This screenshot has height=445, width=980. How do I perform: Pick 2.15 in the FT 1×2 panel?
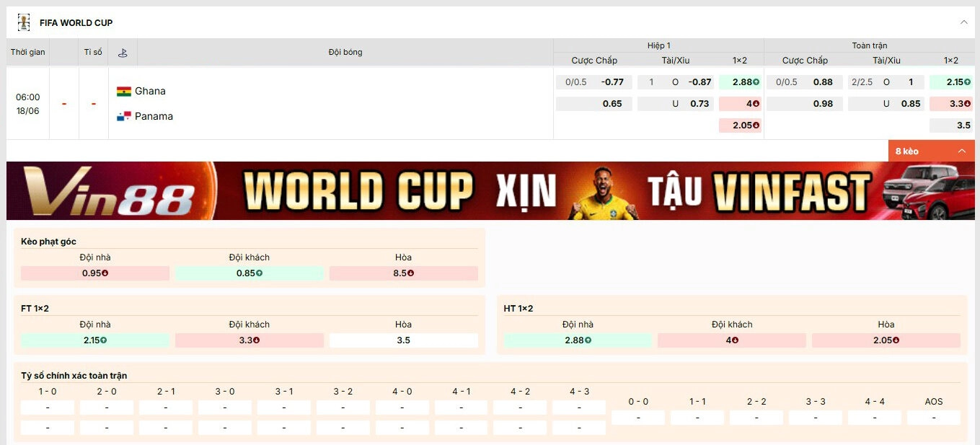click(x=95, y=340)
